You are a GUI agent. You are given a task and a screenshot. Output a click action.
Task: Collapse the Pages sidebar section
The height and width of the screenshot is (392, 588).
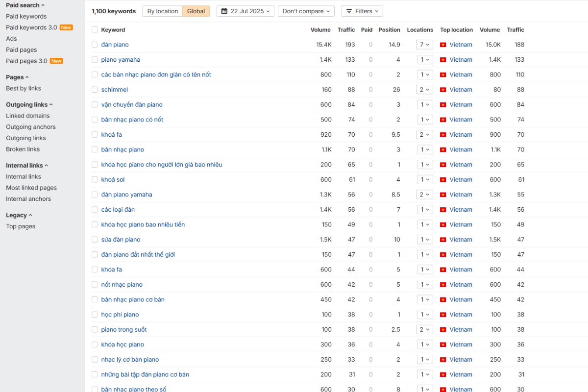[x=17, y=77]
